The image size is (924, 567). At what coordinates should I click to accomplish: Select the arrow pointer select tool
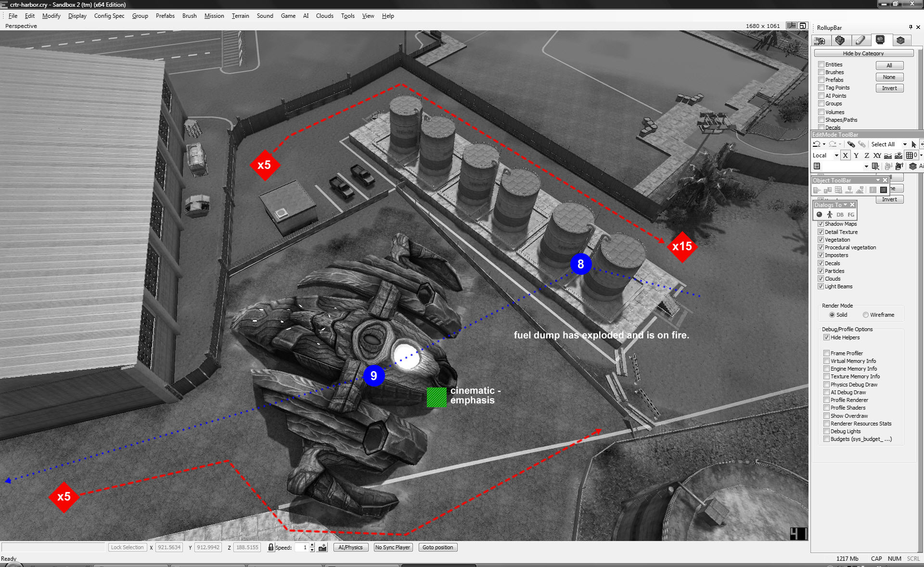tap(913, 144)
